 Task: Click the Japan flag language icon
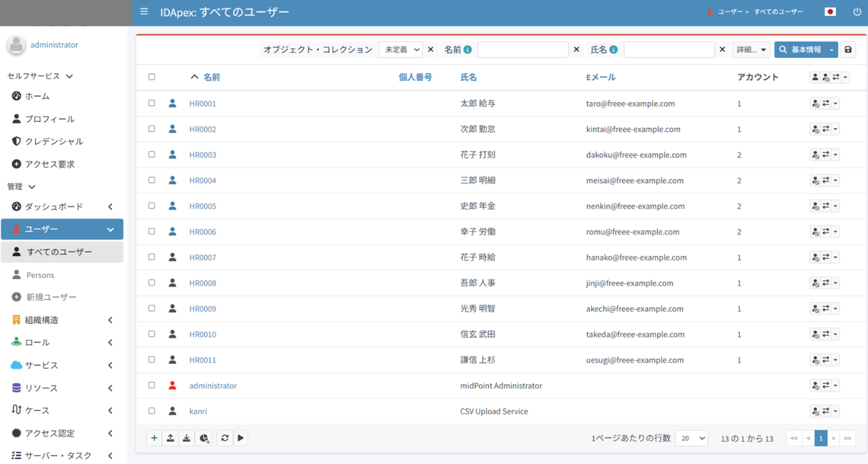(x=830, y=11)
